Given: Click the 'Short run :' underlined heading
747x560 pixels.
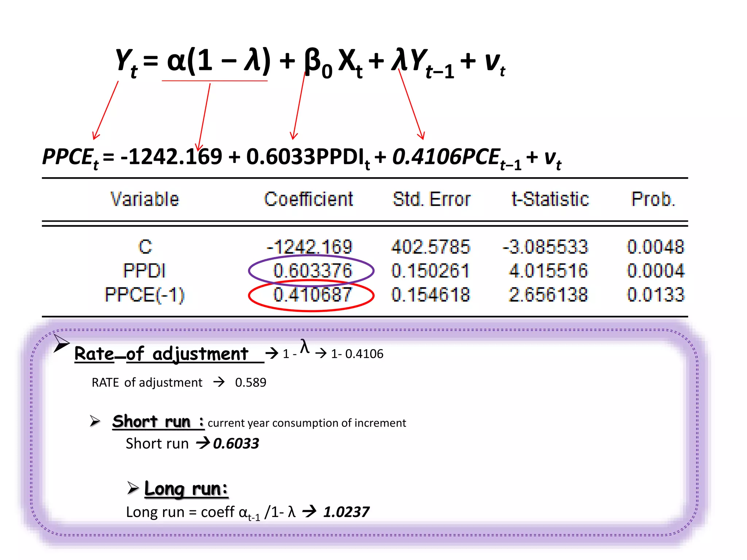Looking at the screenshot, I should pos(158,422).
